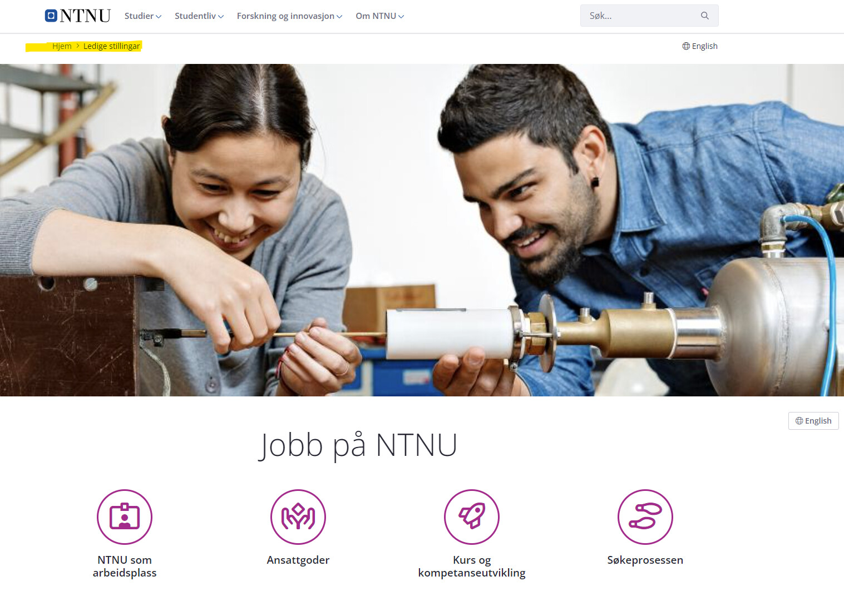Open Forskning og innovasjon dropdown
Screen dimensions: 844x616
click(289, 16)
